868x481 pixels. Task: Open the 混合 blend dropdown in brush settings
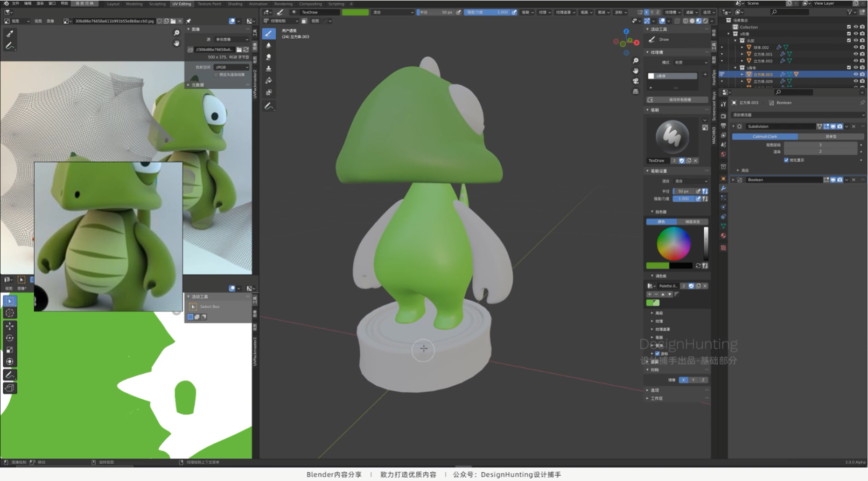click(690, 181)
